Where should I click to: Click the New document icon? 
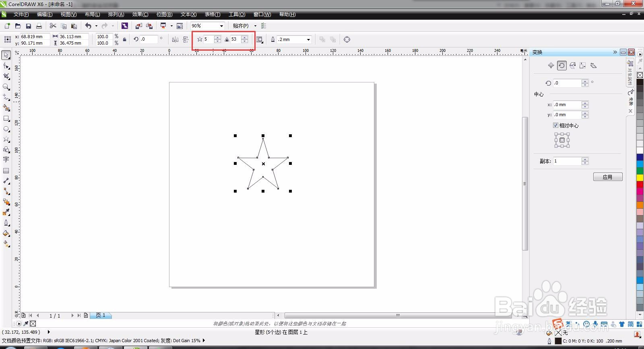[x=7, y=26]
